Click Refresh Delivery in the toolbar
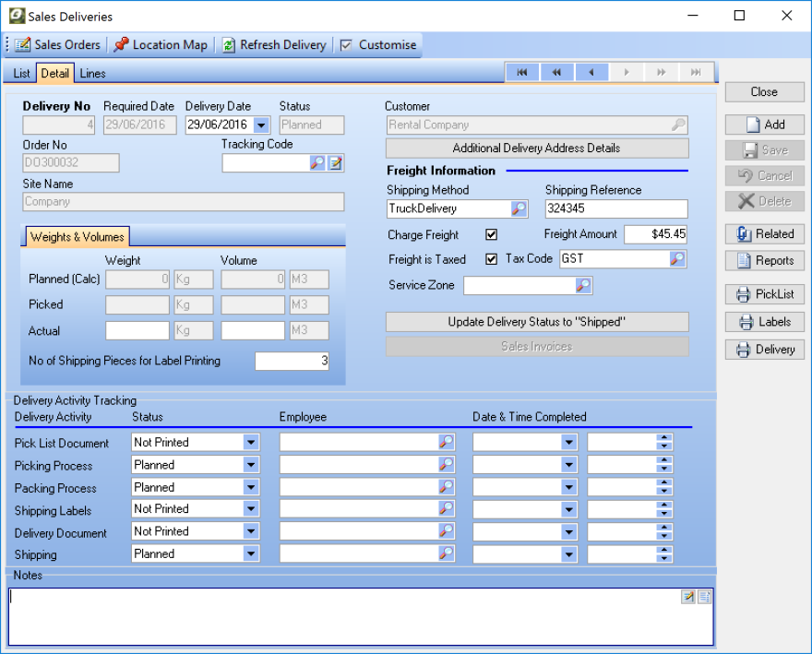The width and height of the screenshot is (812, 654). pos(274,45)
